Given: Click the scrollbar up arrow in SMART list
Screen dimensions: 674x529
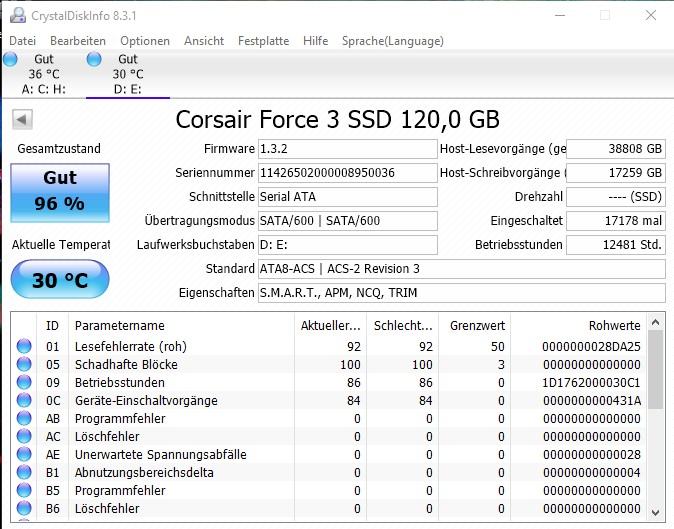Looking at the screenshot, I should pos(656,322).
